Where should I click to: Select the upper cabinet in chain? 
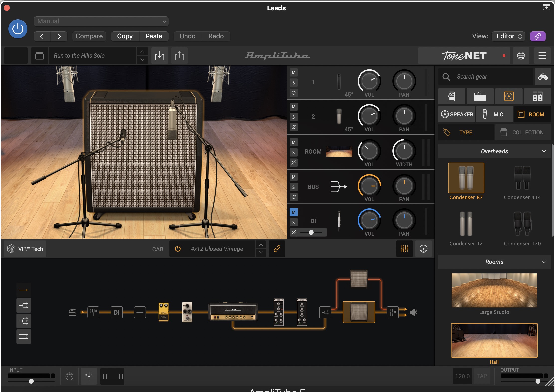click(359, 279)
